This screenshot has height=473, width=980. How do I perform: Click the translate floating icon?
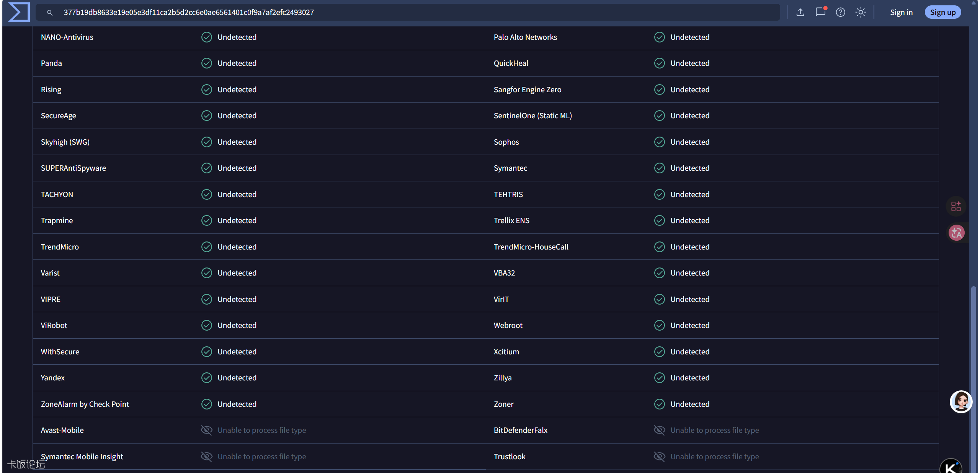pos(957,233)
